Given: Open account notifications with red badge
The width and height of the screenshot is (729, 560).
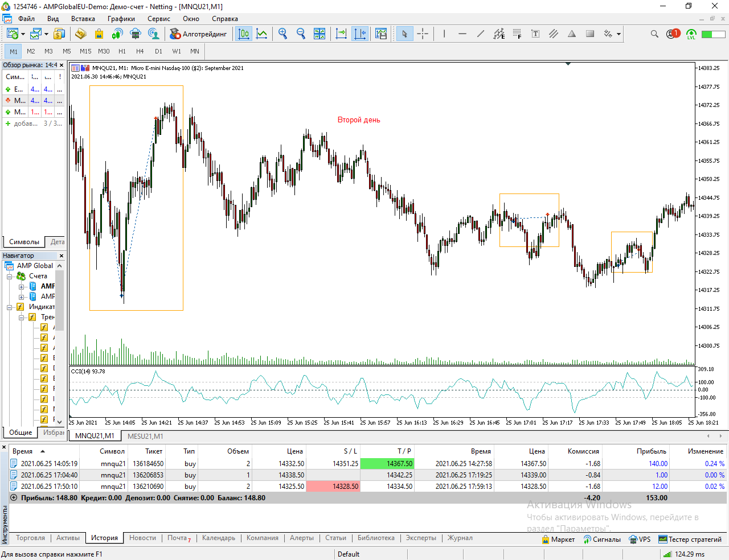Looking at the screenshot, I should (673, 34).
